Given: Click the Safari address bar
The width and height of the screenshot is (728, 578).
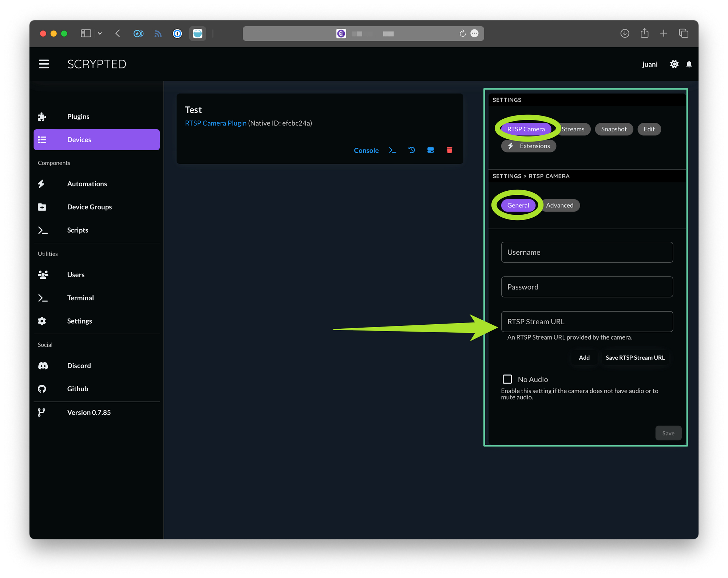Looking at the screenshot, I should pyautogui.click(x=363, y=33).
